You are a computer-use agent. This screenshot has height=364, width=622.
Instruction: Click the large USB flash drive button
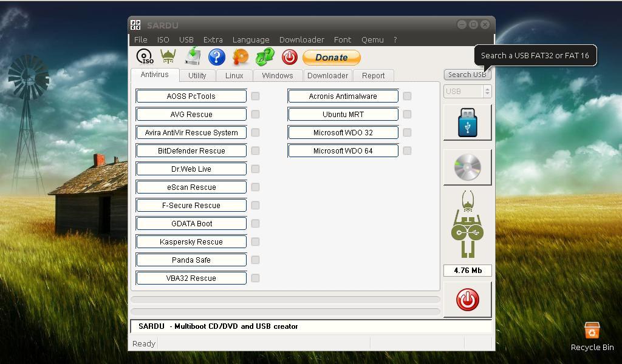[x=467, y=123]
